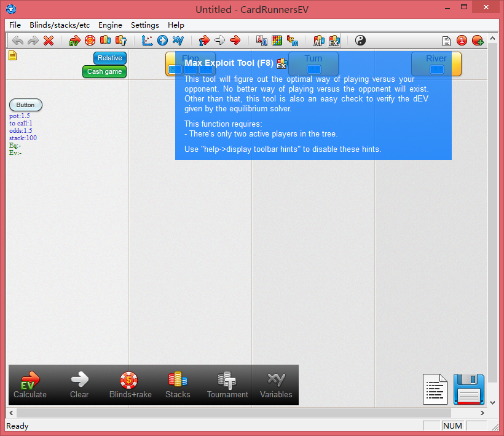Screen dimensions: 504x436
Task: Click the Relative button
Action: [x=110, y=58]
